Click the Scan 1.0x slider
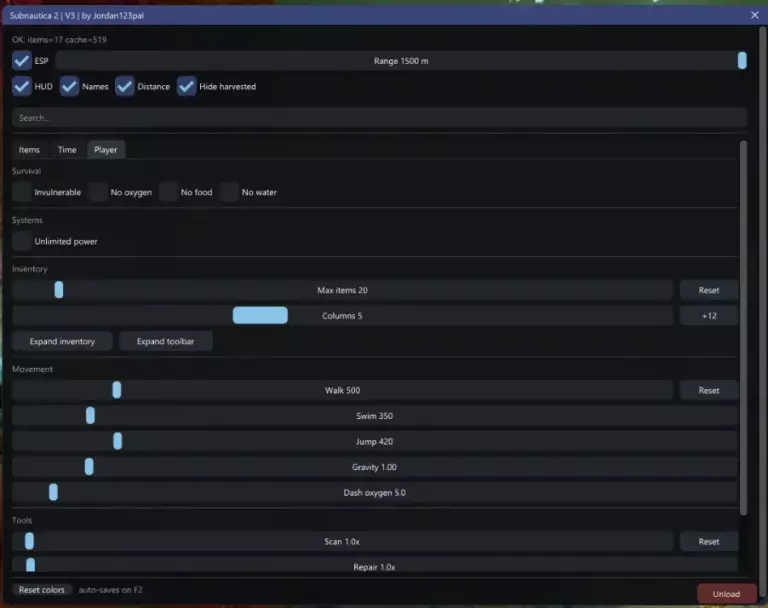 (342, 541)
